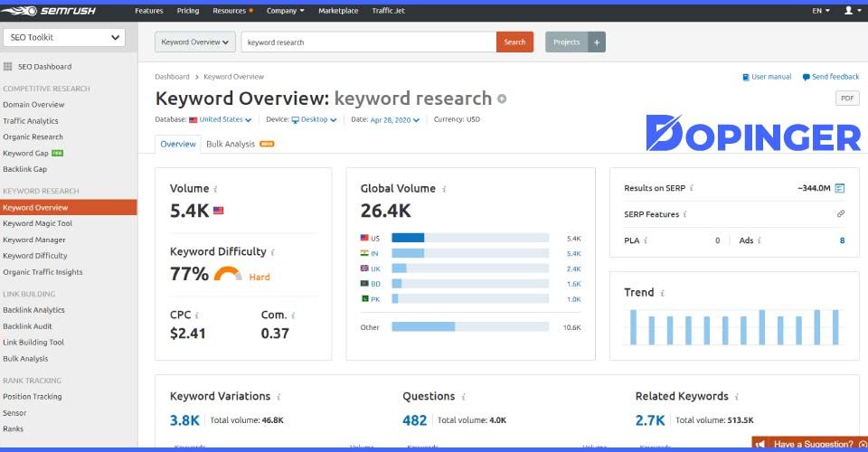The width and height of the screenshot is (868, 452).
Task: Open Domain Overview in the sidebar
Action: coord(33,105)
